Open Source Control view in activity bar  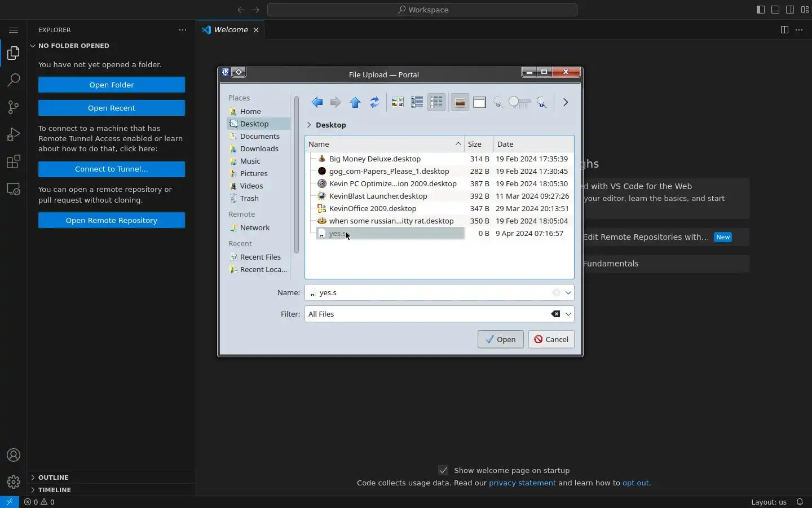click(x=14, y=107)
